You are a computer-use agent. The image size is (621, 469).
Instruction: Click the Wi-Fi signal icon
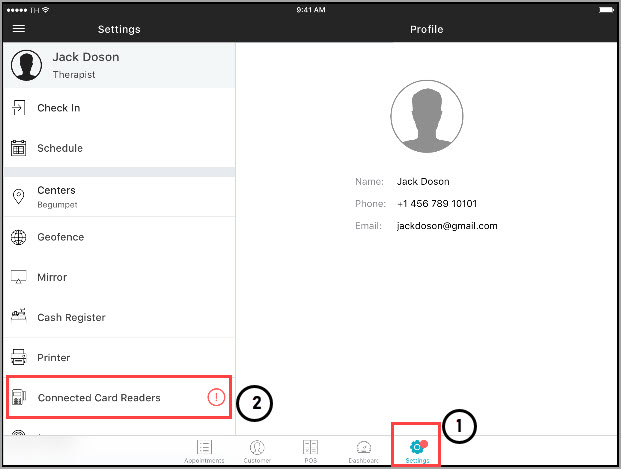tap(46, 10)
